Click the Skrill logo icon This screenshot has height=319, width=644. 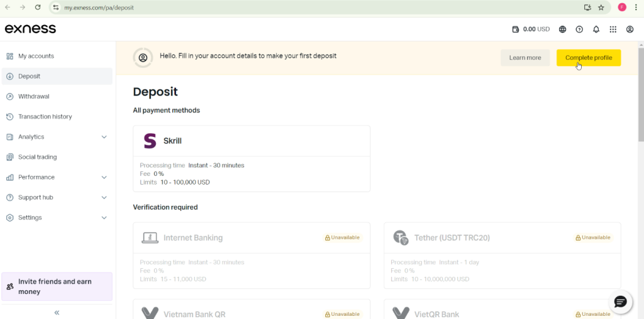click(x=150, y=141)
